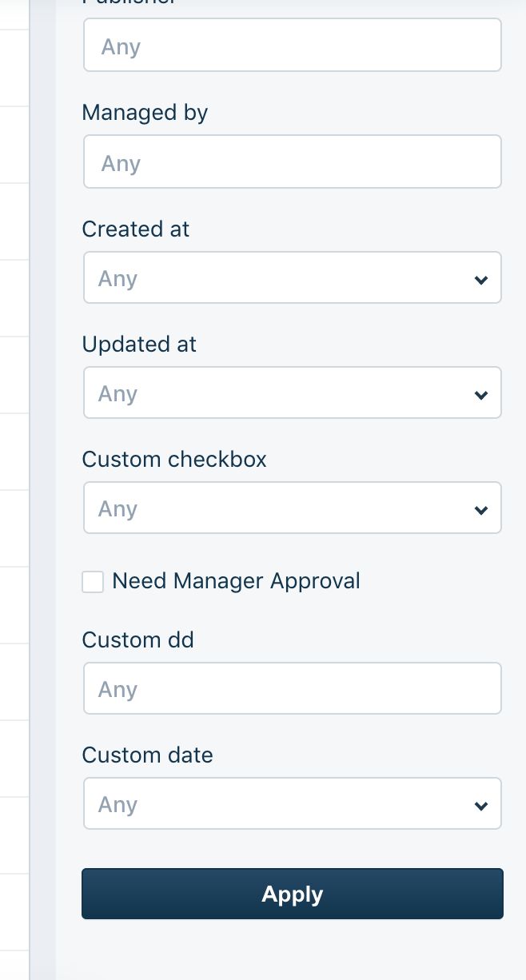526x980 pixels.
Task: Click the chevron arrow in Updated at field
Action: [x=480, y=394]
